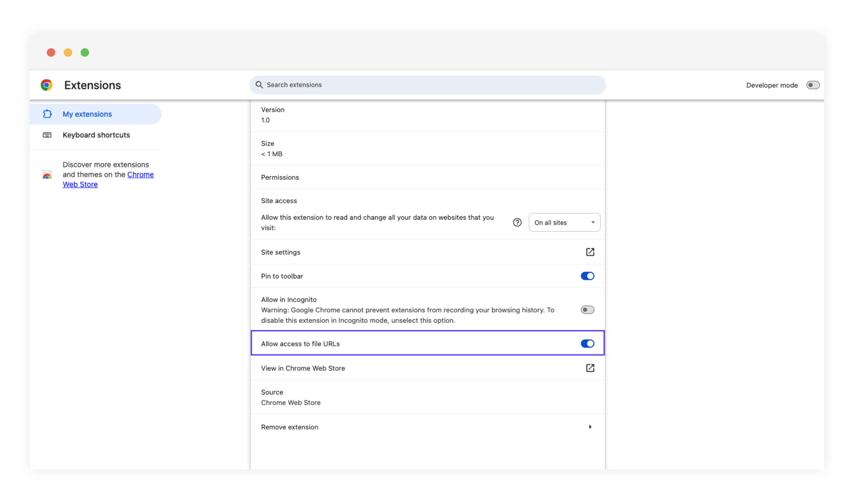Click Allow access to file URLs label

click(300, 344)
